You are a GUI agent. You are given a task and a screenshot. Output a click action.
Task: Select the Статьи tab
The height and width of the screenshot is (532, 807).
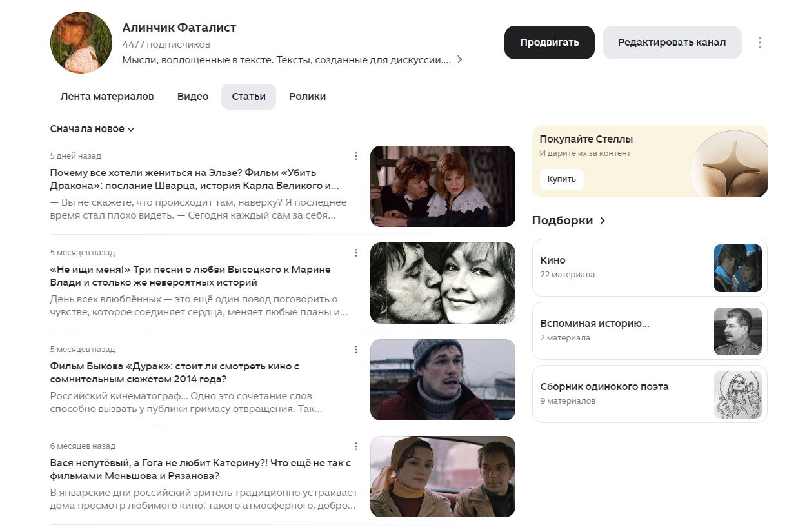click(248, 97)
